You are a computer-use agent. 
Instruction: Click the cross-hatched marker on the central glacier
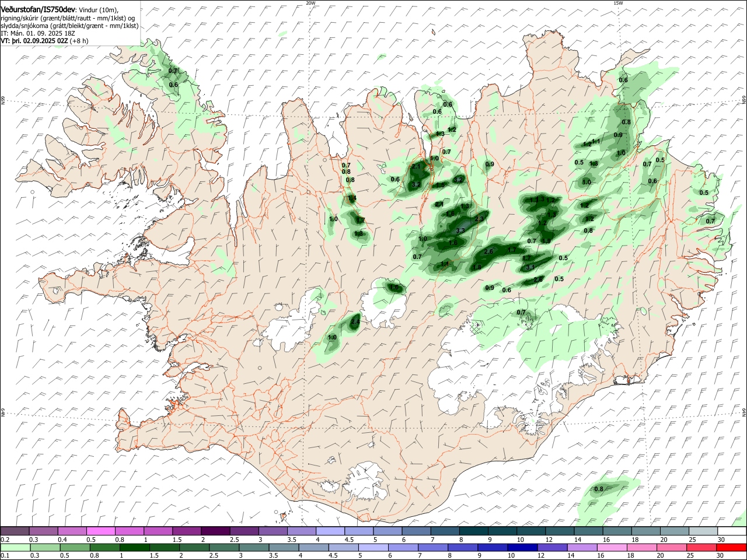click(475, 328)
